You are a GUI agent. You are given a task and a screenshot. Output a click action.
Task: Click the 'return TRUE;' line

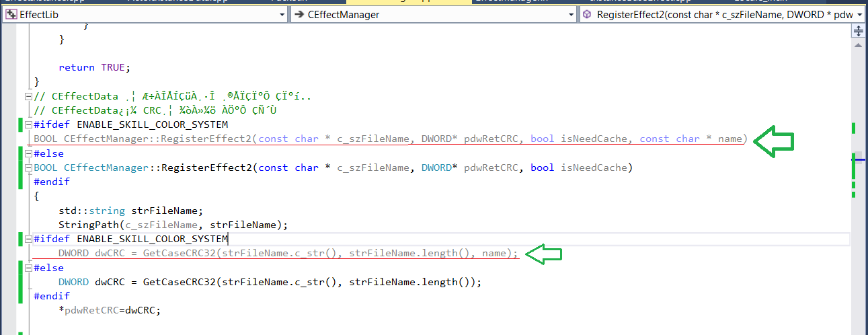click(x=94, y=68)
